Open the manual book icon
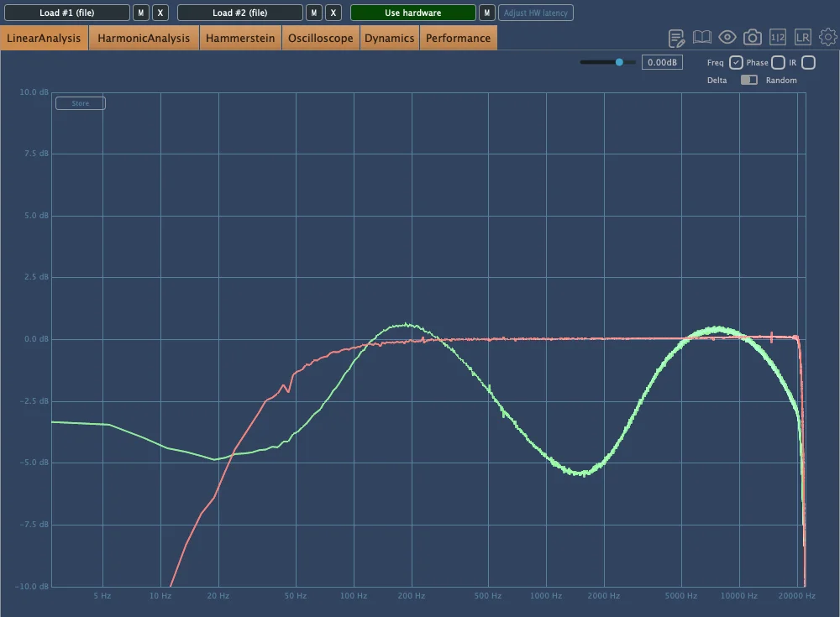This screenshot has width=840, height=617. (702, 38)
